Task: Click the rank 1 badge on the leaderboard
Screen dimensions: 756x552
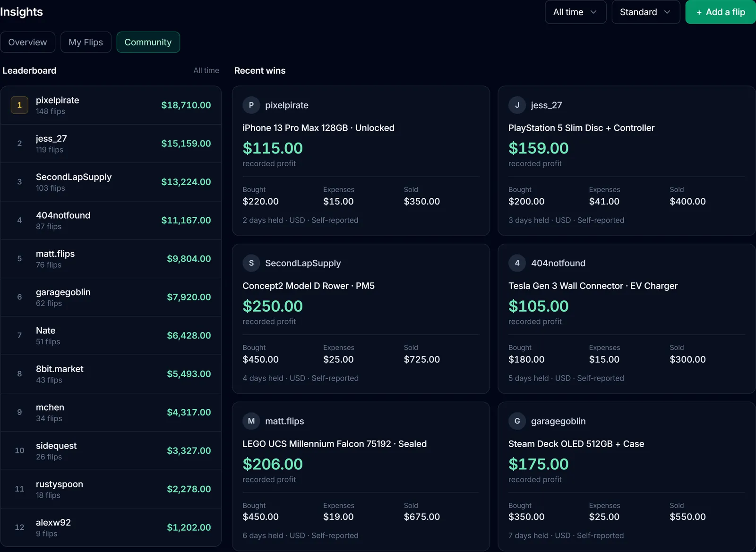Action: (19, 105)
